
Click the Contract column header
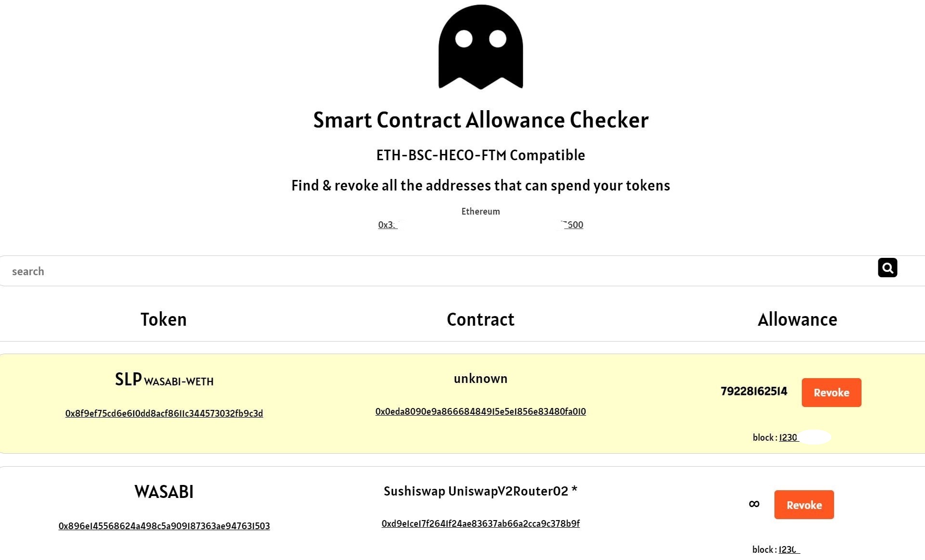481,319
